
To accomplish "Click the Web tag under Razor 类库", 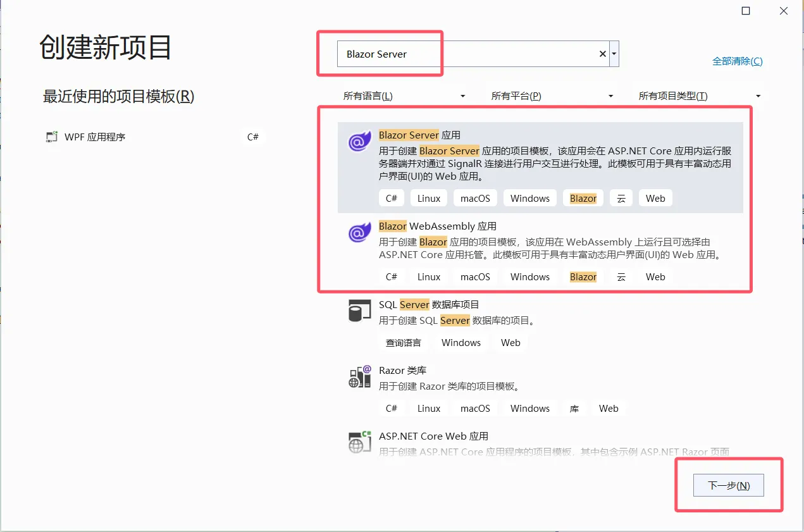I will pyautogui.click(x=609, y=409).
